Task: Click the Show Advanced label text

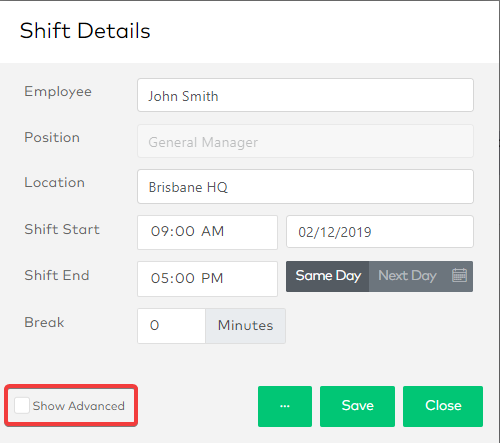Action: tap(79, 406)
